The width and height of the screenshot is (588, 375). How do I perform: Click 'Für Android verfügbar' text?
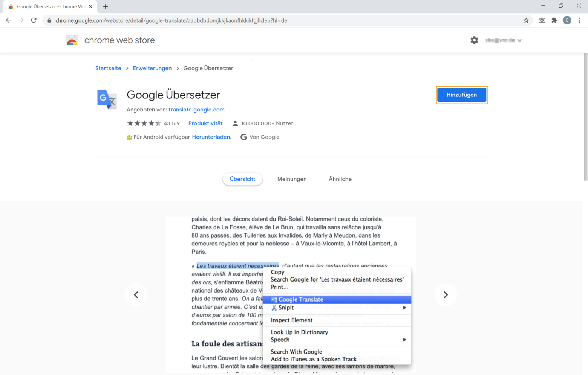point(162,137)
